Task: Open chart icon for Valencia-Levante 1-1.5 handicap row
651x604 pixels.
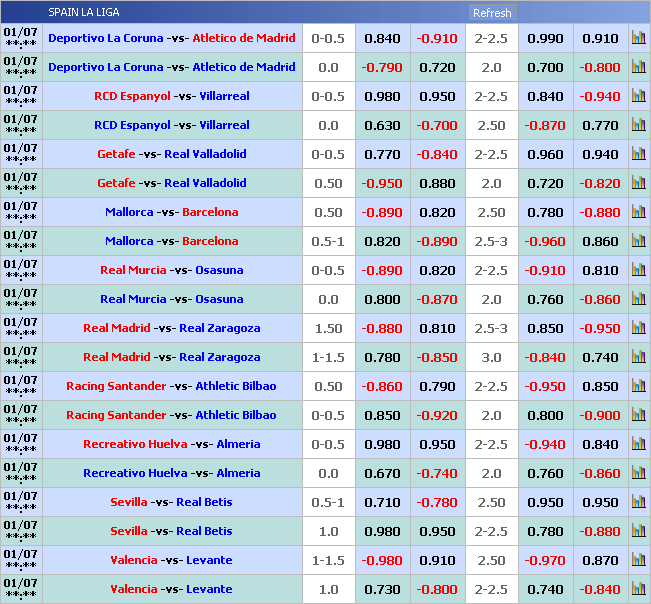Action: click(638, 560)
